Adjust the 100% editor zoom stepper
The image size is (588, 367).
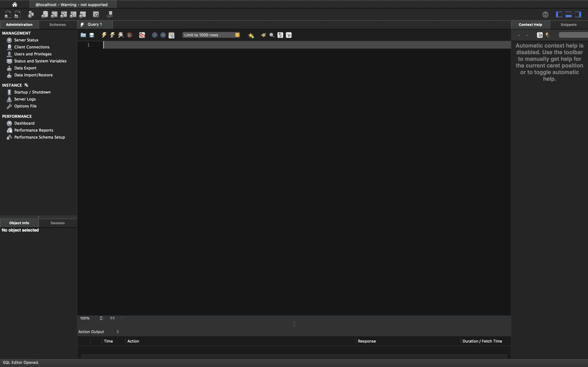pyautogui.click(x=101, y=318)
